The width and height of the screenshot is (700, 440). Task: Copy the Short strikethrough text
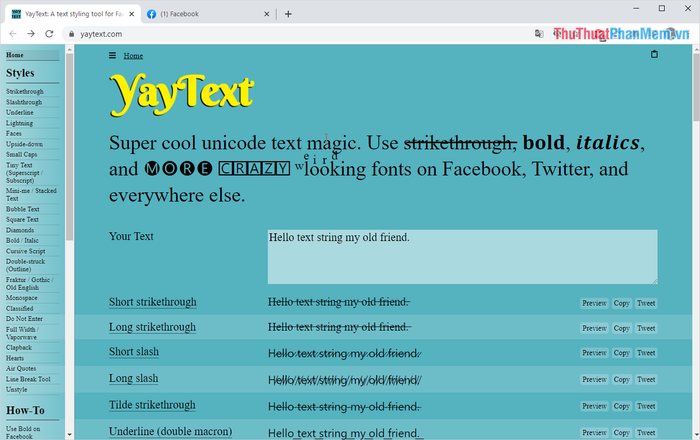(x=621, y=303)
